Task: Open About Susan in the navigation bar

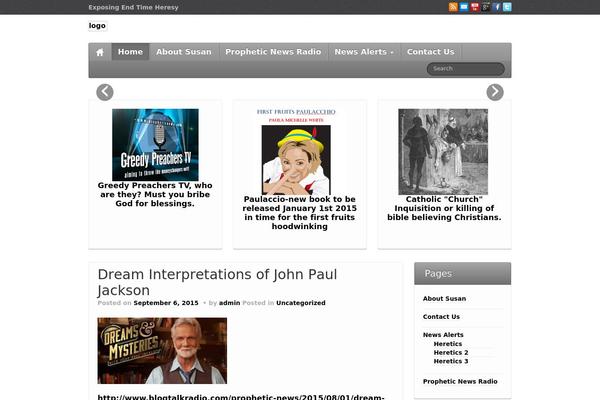Action: click(x=184, y=52)
